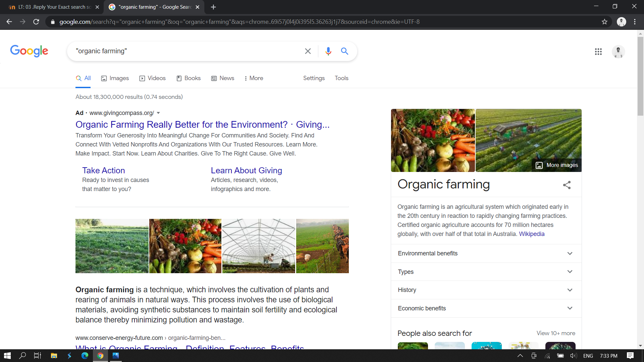The height and width of the screenshot is (362, 644).
Task: Open greenhouse structure image thumbnail
Action: [259, 246]
